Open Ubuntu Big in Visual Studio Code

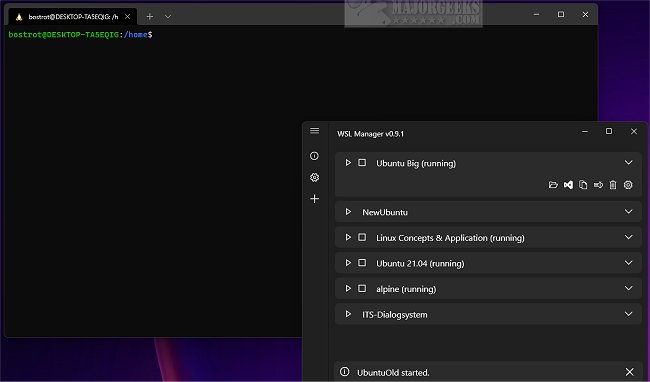(568, 185)
